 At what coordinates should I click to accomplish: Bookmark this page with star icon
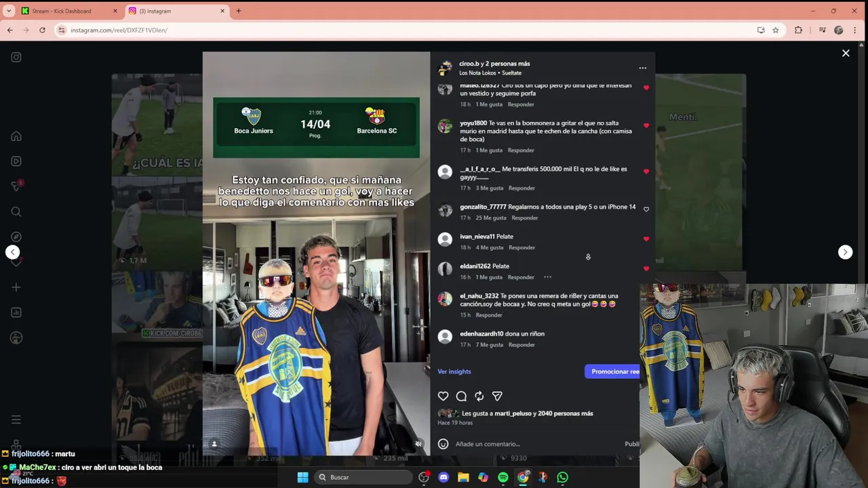tap(776, 30)
